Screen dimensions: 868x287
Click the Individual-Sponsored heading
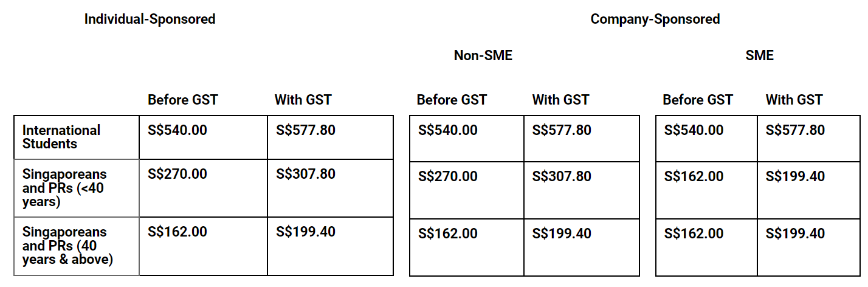pyautogui.click(x=150, y=19)
